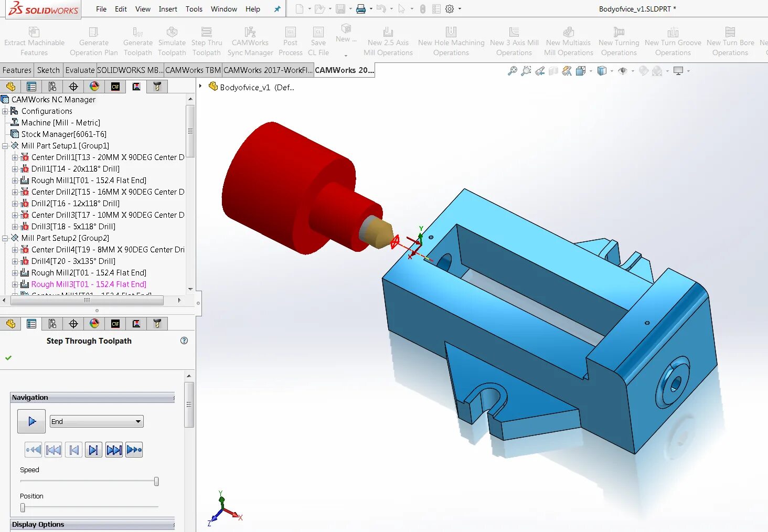Open the lower panel CAMWorks tools tab
The height and width of the screenshot is (532, 768).
[x=157, y=324]
